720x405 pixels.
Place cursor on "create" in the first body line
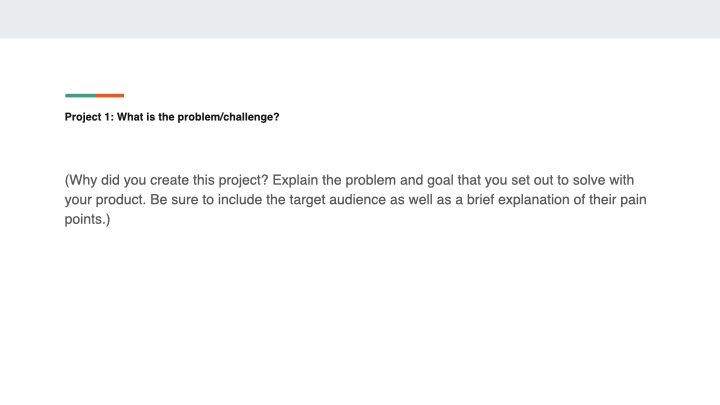(x=175, y=181)
